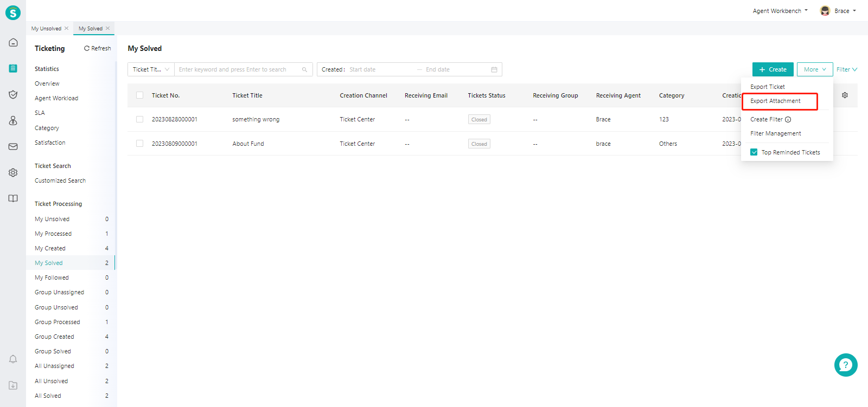Open the settings gear icon in sidebar
This screenshot has height=407, width=868.
pyautogui.click(x=13, y=172)
